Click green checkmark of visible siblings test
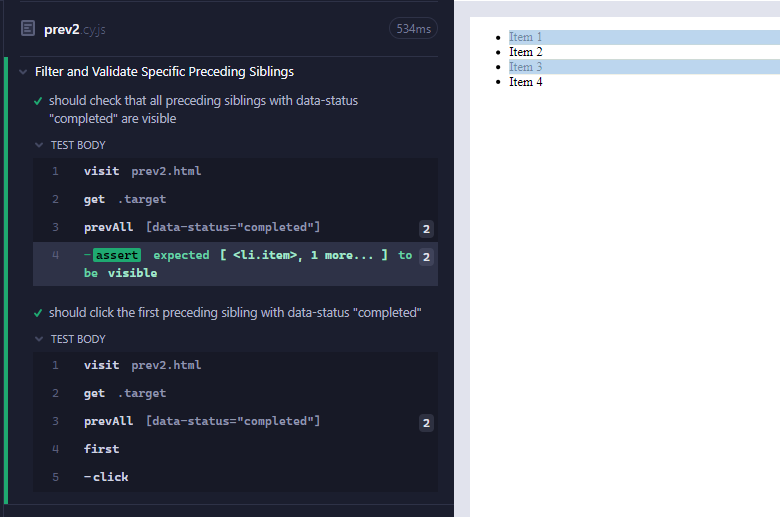The width and height of the screenshot is (780, 517). [38, 101]
